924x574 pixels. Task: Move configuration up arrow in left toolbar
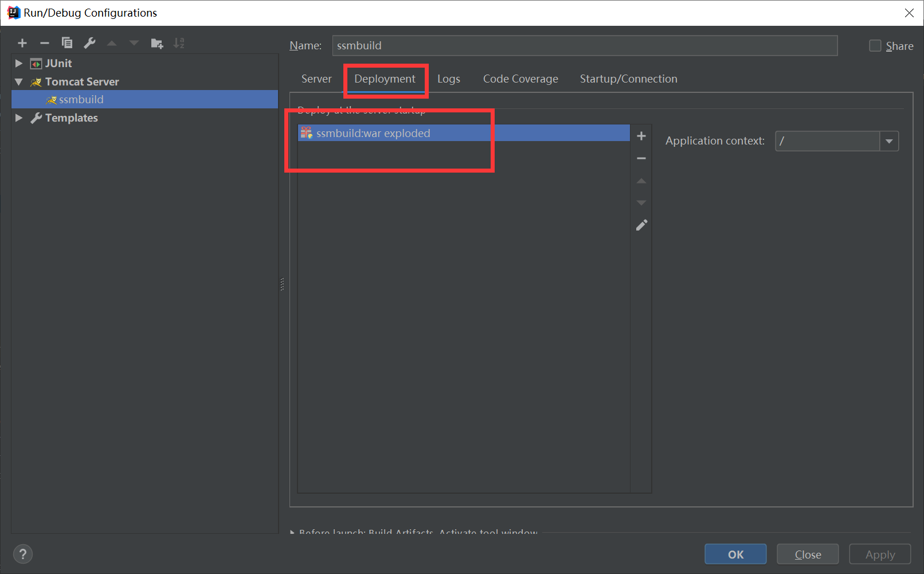pyautogui.click(x=112, y=43)
